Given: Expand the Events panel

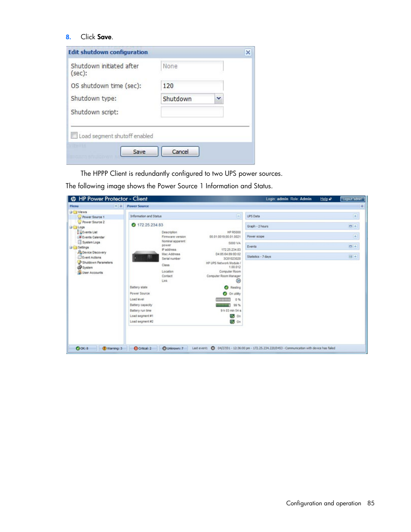Looking at the screenshot, I should pos(355,246).
